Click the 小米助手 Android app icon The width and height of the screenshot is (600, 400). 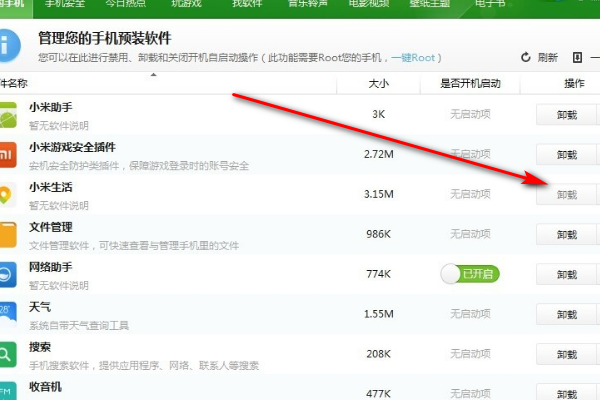(8, 115)
